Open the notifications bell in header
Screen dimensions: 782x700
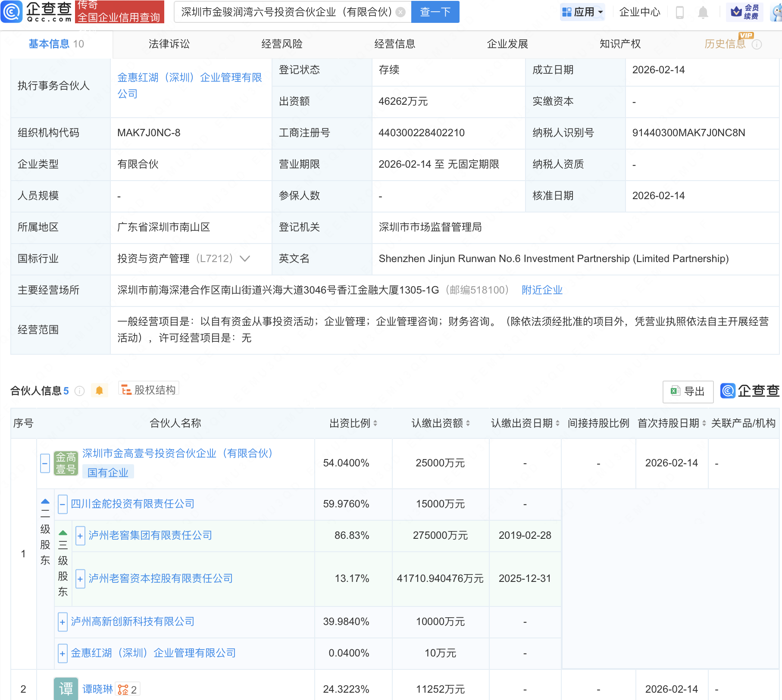coord(703,12)
